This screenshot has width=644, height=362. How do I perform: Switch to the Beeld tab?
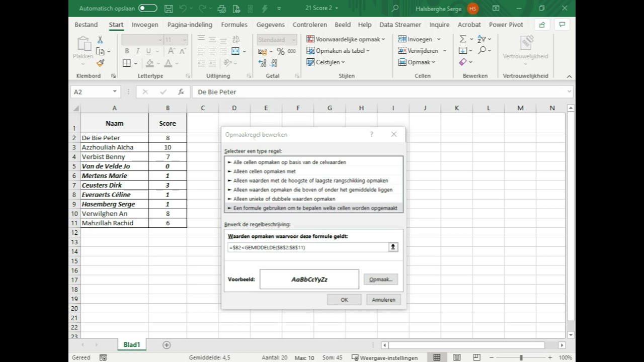point(343,25)
